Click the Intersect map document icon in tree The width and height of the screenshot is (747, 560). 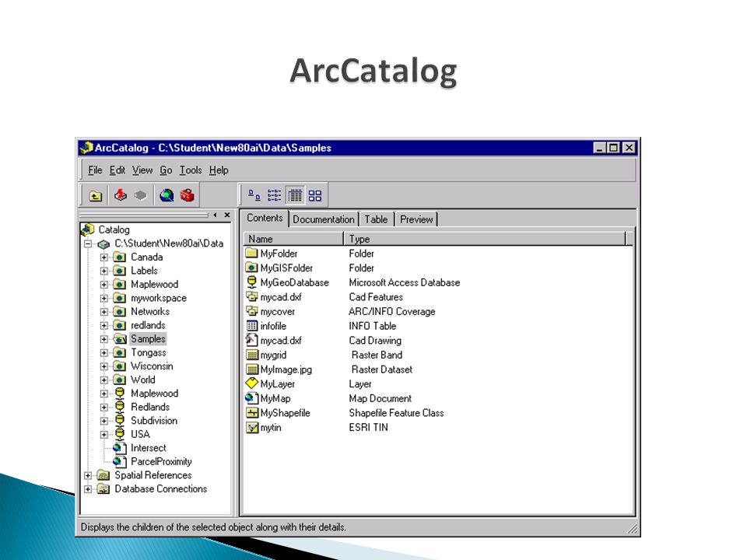120,448
